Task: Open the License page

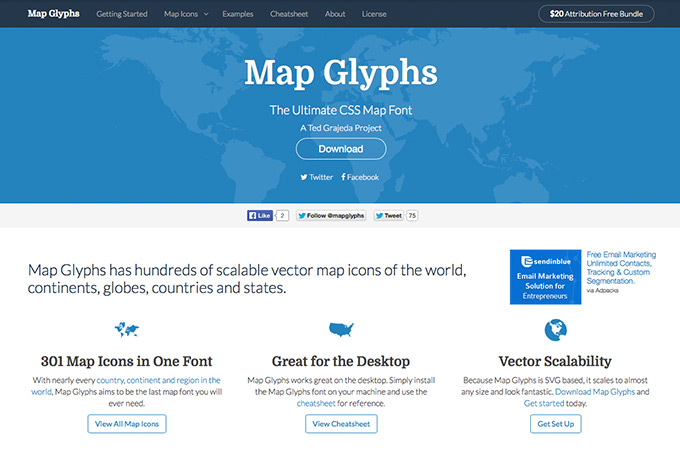Action: pos(374,14)
